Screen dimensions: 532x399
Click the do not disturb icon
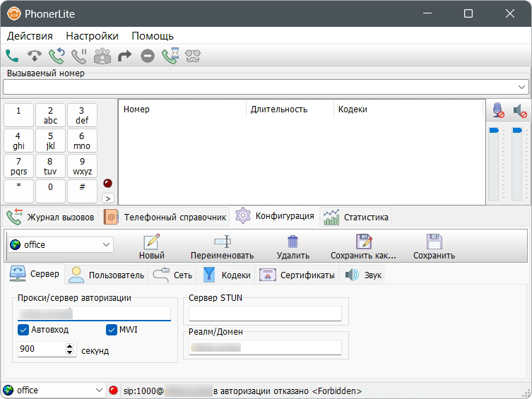(x=147, y=56)
